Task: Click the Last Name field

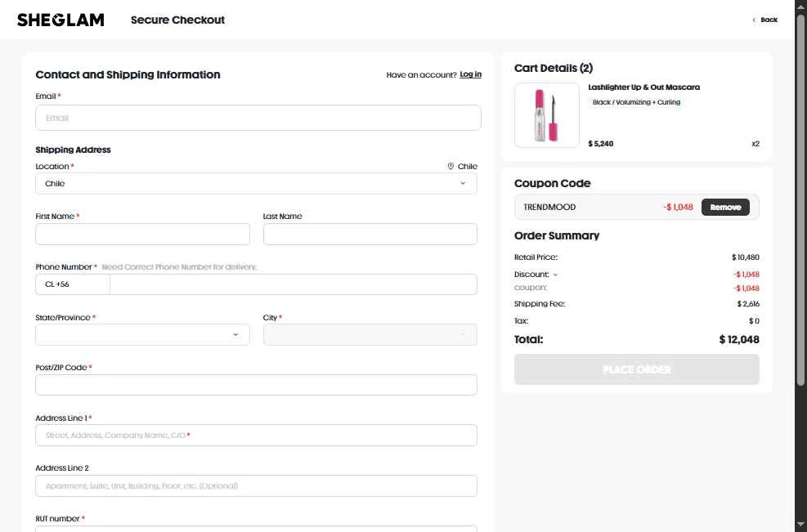Action: [x=370, y=234]
